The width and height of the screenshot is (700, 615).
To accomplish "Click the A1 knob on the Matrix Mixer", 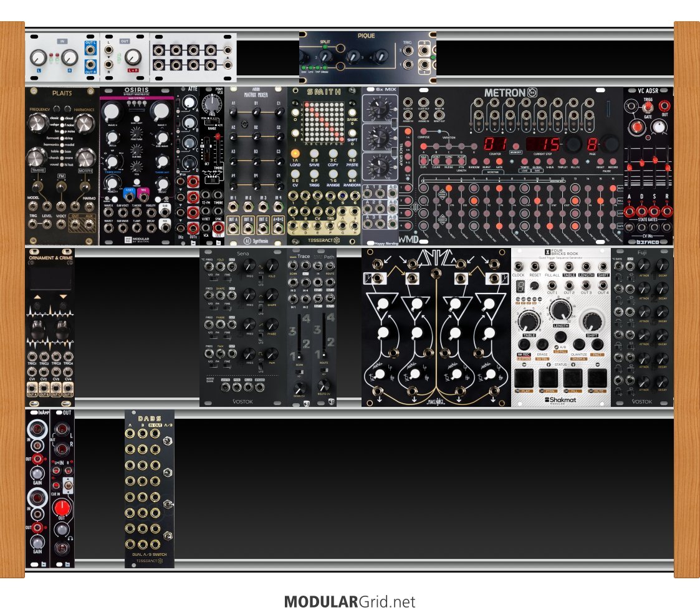I will click(x=233, y=112).
